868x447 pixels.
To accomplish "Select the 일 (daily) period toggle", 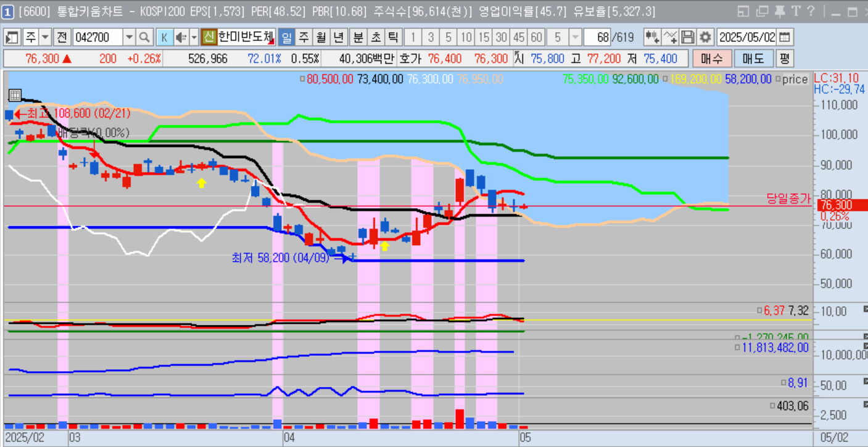I will 287,38.
